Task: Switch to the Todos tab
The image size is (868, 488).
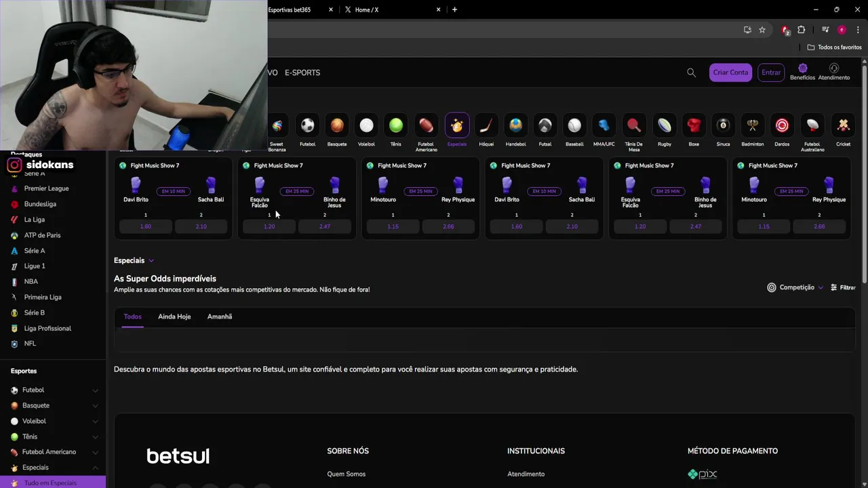Action: click(x=132, y=317)
